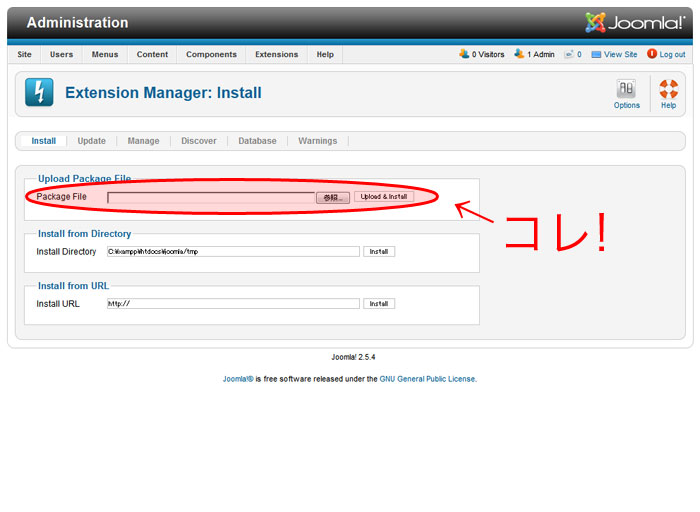Viewport: 700px width, 512px height.
Task: Click the Options icon in the toolbar
Action: tap(627, 90)
